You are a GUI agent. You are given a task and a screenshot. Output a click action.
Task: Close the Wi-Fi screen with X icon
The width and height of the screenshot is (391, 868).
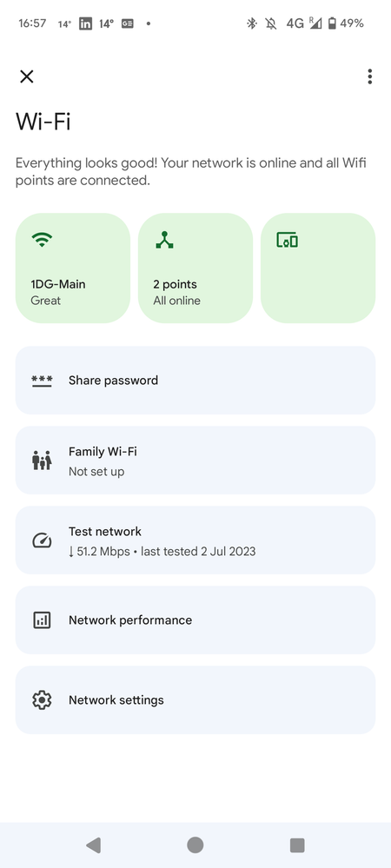point(27,76)
